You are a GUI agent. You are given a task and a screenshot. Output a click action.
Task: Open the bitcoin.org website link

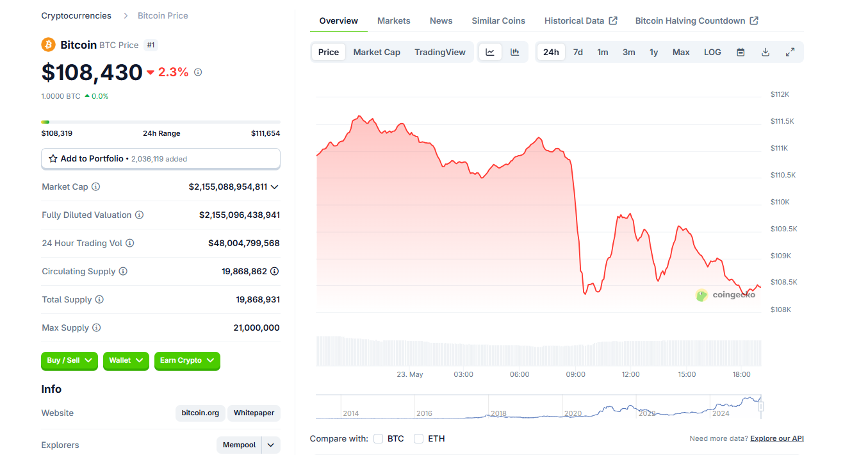coord(201,413)
